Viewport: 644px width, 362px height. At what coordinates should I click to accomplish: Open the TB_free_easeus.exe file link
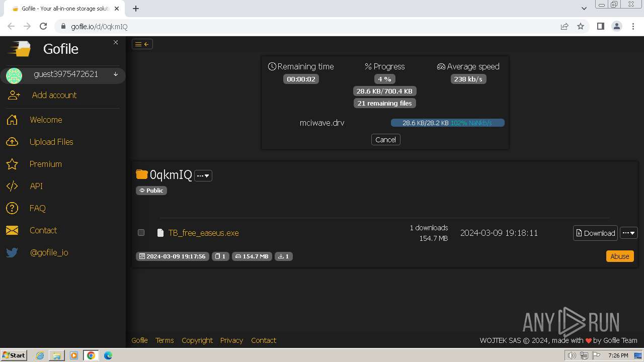[203, 233]
